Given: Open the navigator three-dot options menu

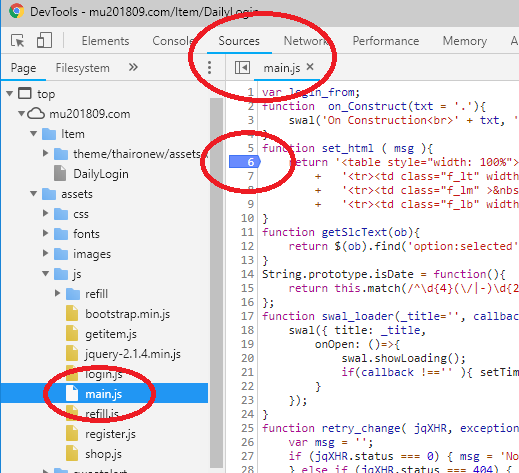Looking at the screenshot, I should [x=209, y=68].
